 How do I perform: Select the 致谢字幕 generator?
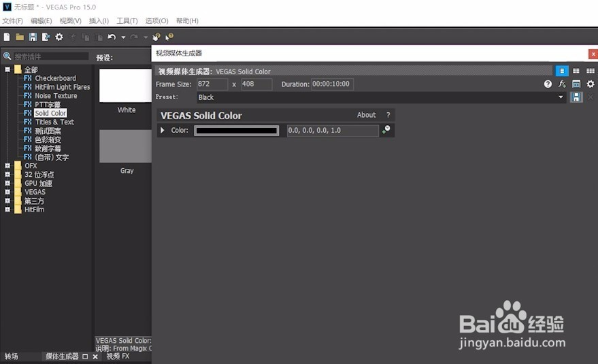point(48,148)
